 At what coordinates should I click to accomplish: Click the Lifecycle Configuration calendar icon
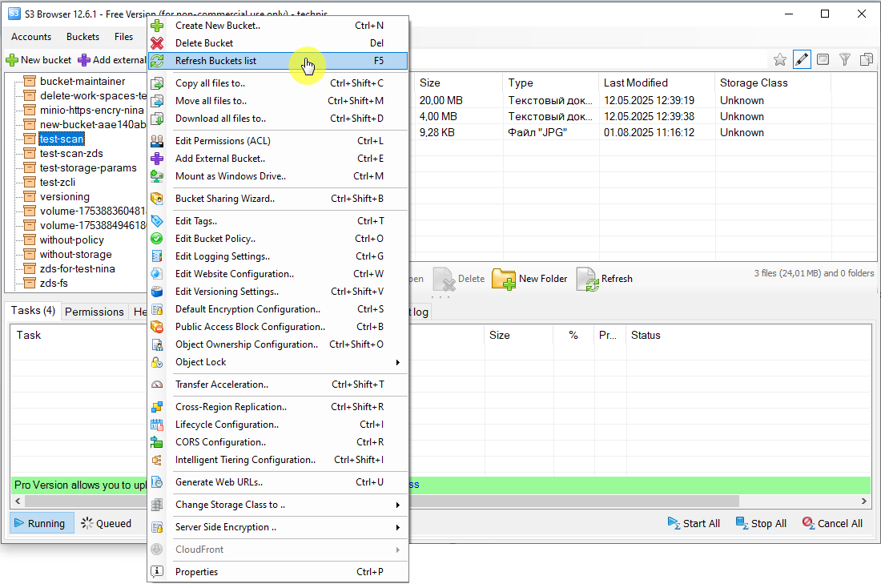pyautogui.click(x=157, y=425)
